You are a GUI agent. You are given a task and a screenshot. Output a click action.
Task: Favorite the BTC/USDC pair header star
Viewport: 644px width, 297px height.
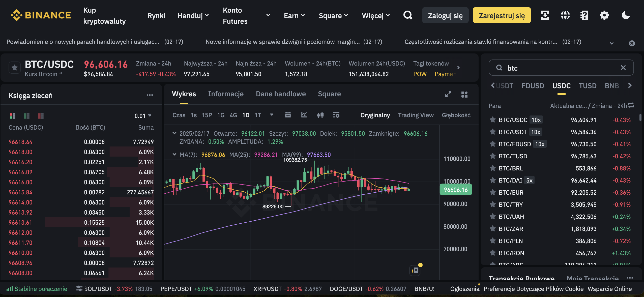point(15,68)
